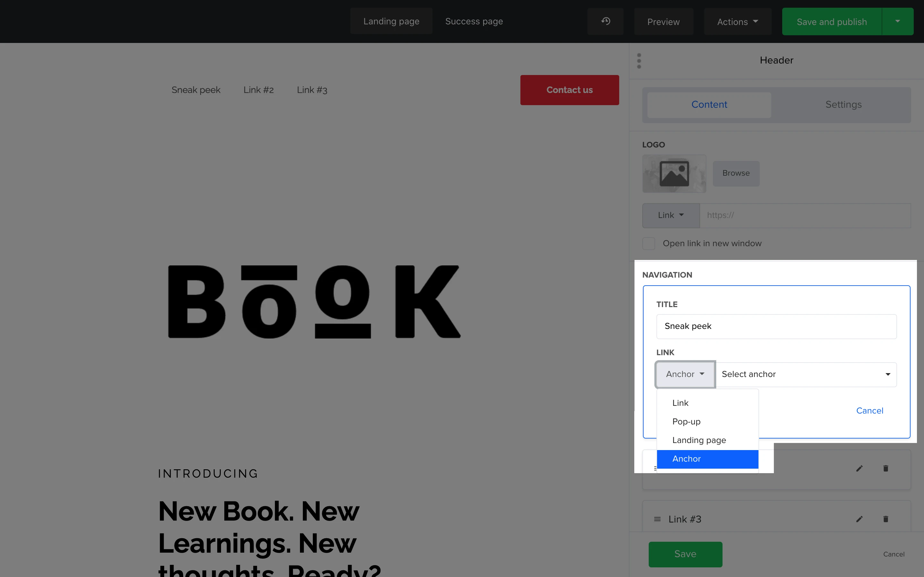Select Landing page option in link menu
This screenshot has height=577, width=924.
(699, 440)
